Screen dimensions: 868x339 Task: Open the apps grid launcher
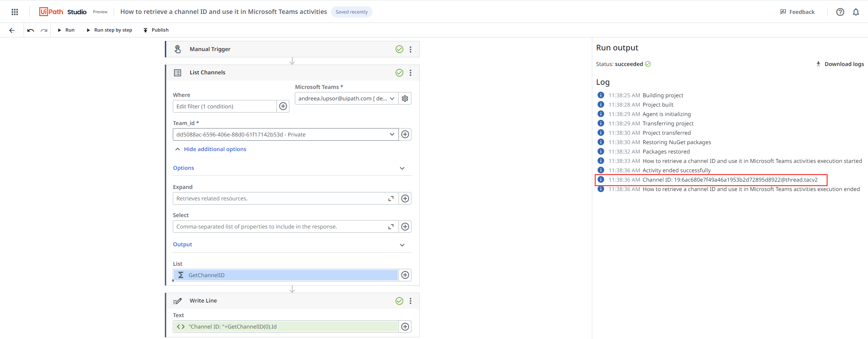click(x=15, y=12)
